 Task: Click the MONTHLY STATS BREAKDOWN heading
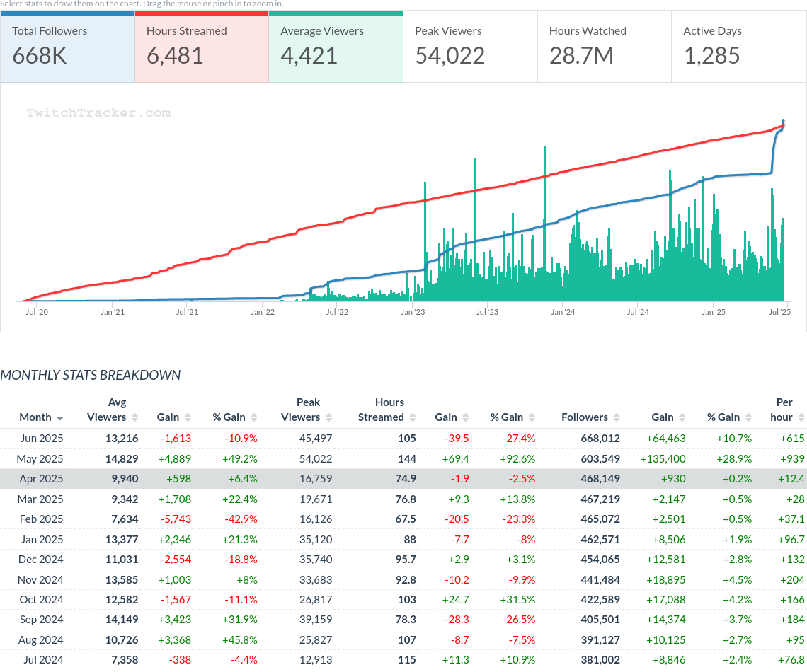(91, 376)
